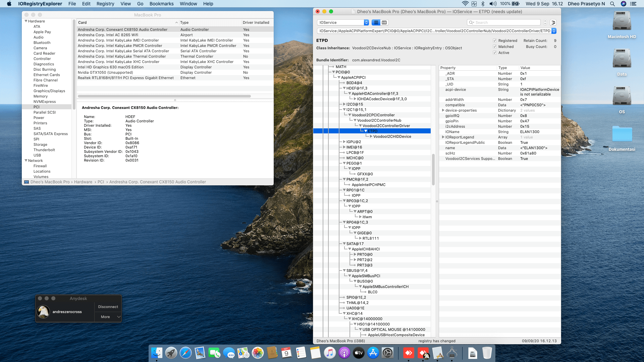This screenshot has width=644, height=362.
Task: Switch to outline list view in IORegistryExplorer
Action: (x=376, y=22)
